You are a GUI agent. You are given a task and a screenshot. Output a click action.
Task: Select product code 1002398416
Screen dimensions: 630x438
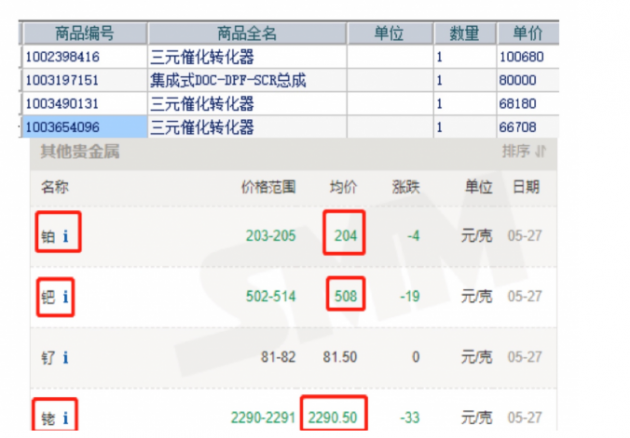[63, 57]
